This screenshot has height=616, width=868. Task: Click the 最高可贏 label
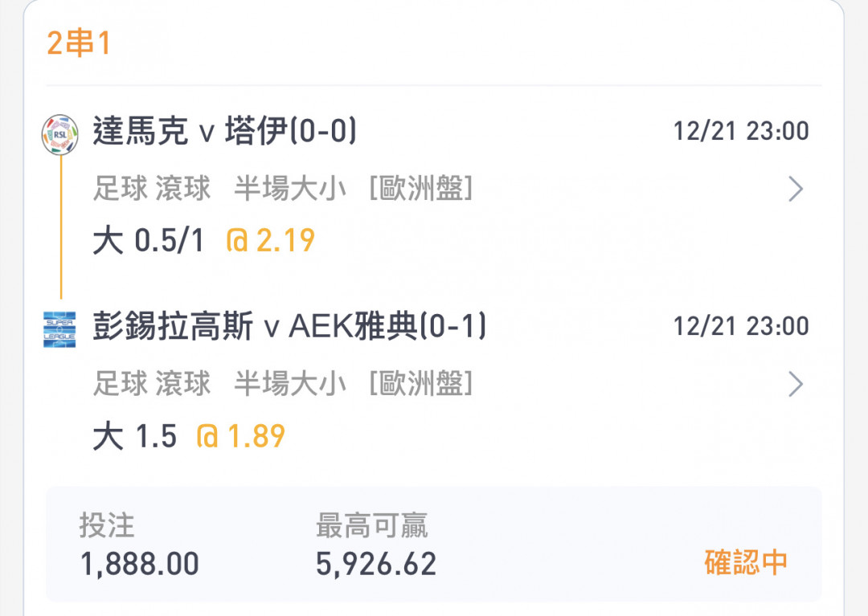(371, 524)
